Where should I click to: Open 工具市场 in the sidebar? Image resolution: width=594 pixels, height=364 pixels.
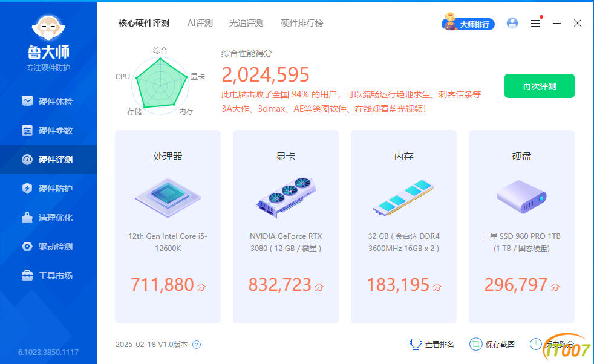(x=48, y=276)
